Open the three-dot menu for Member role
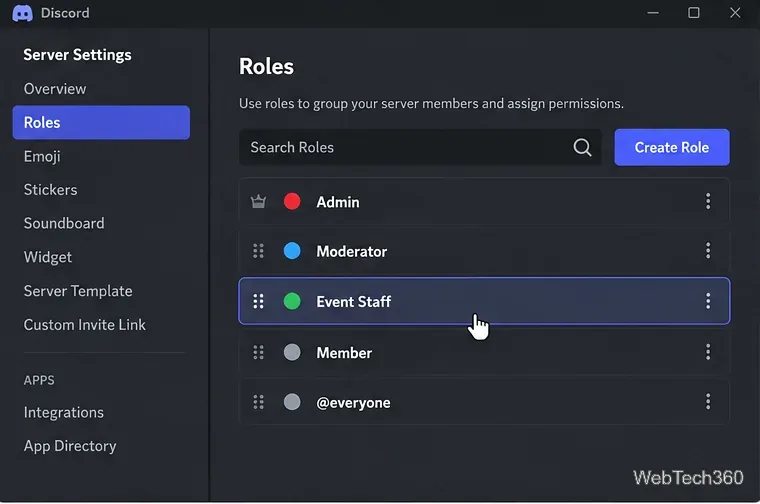This screenshot has width=760, height=504. (708, 352)
